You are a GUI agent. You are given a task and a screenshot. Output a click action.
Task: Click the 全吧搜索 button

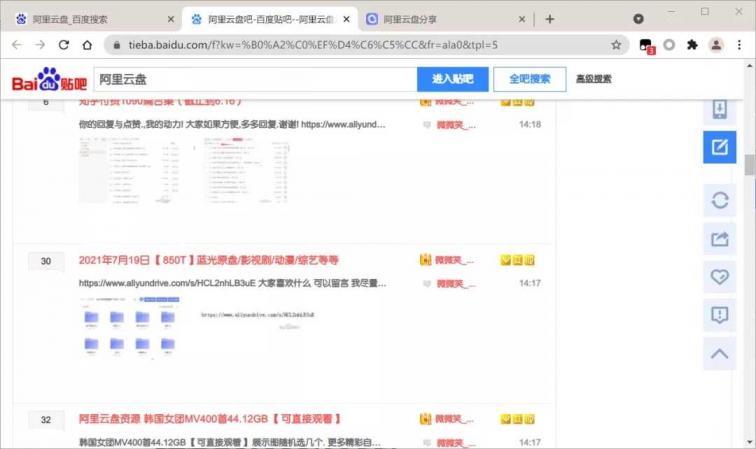pyautogui.click(x=529, y=79)
